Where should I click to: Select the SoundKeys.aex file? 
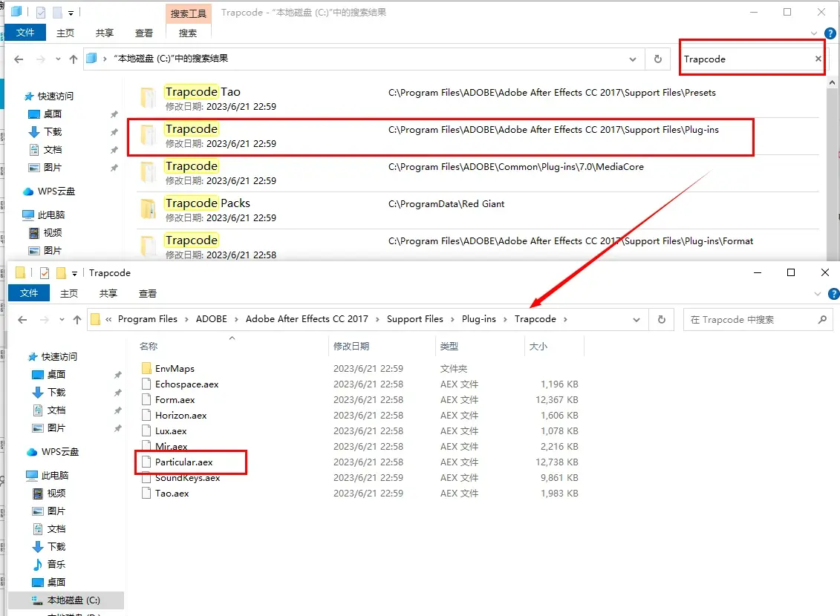(187, 477)
